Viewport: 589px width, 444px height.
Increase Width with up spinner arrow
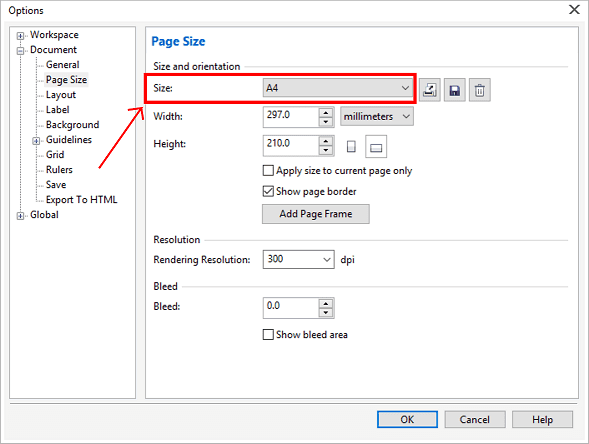(x=326, y=112)
